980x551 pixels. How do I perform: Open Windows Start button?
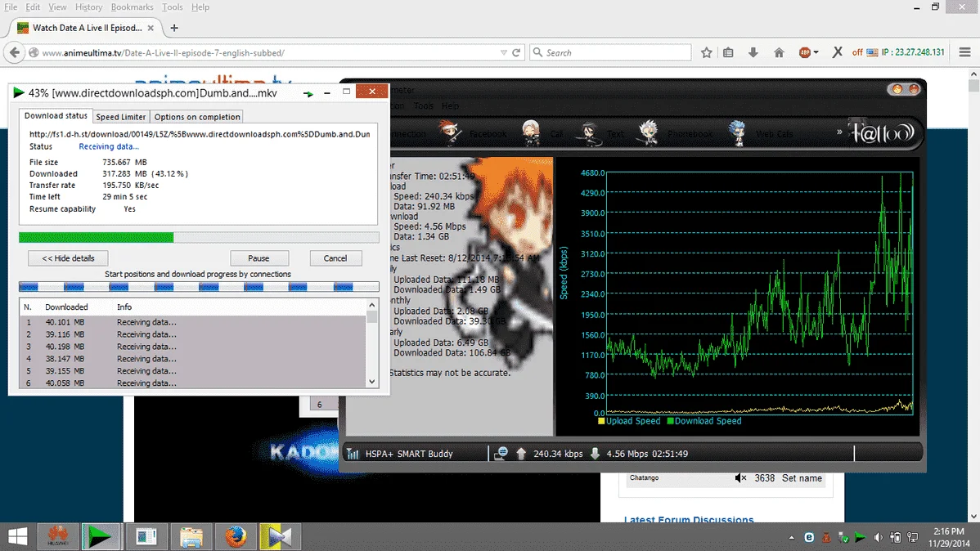coord(18,536)
